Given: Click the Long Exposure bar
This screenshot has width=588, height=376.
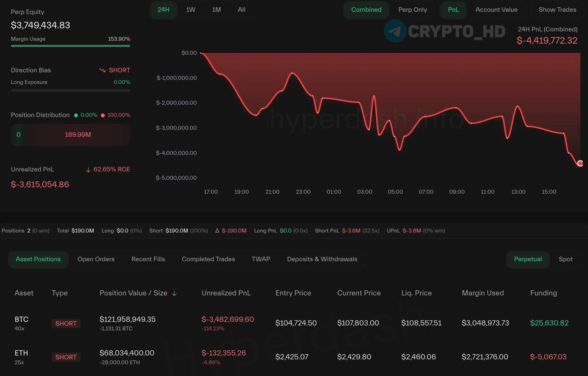Looking at the screenshot, I should click(70, 90).
